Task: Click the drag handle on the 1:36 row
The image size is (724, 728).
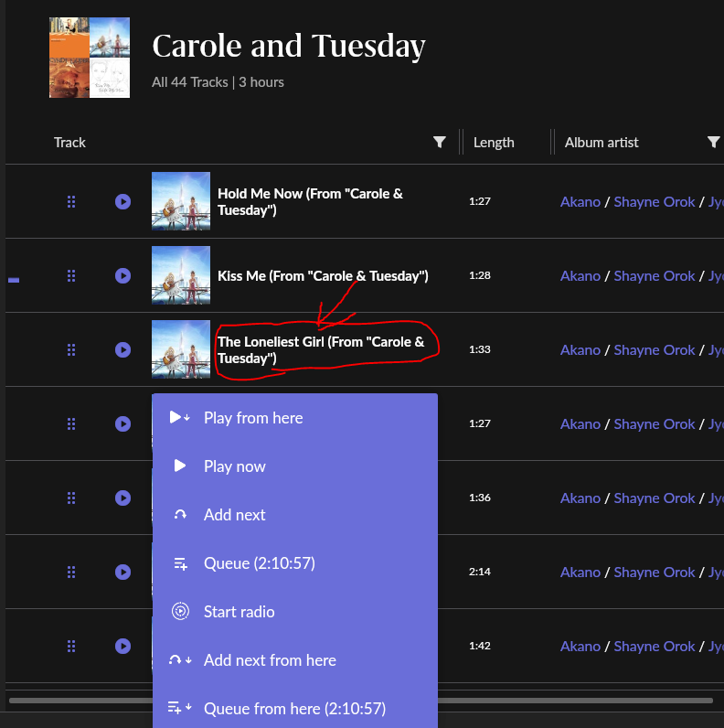Action: click(x=71, y=498)
